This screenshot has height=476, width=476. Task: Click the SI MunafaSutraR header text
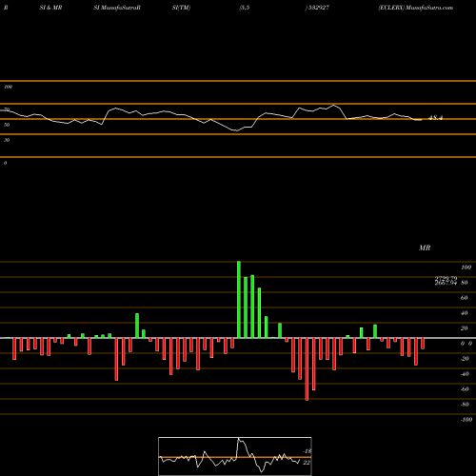coord(117,8)
